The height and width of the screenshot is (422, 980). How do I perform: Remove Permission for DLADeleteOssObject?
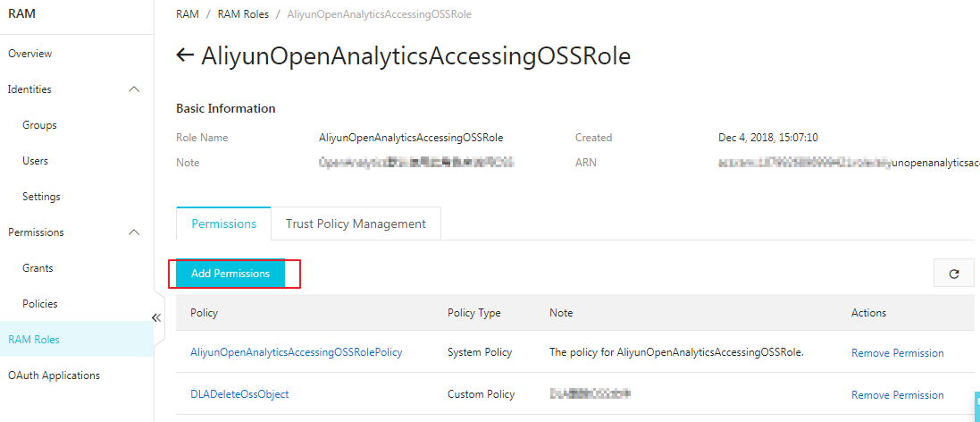click(898, 395)
